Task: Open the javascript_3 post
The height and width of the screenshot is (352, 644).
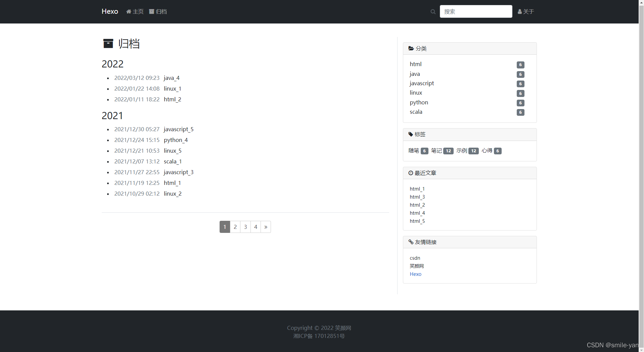Action: tap(179, 172)
